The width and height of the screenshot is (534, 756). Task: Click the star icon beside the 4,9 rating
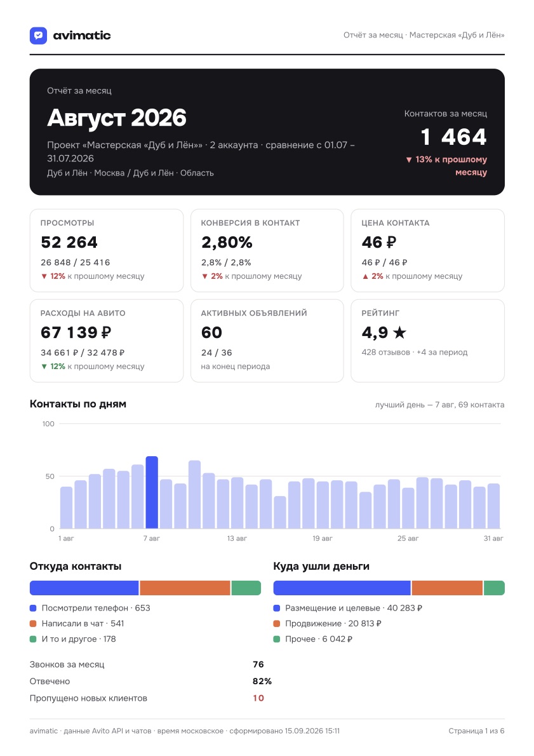(399, 332)
